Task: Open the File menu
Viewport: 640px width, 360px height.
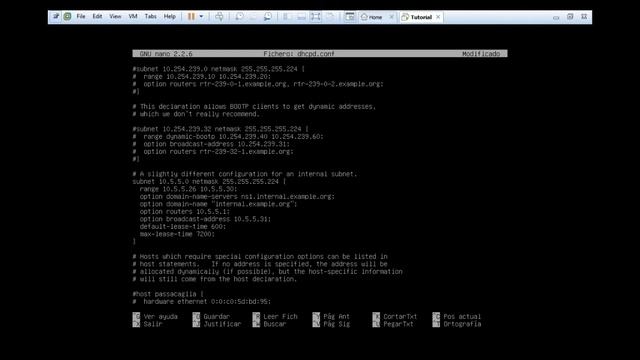Action: (81, 17)
